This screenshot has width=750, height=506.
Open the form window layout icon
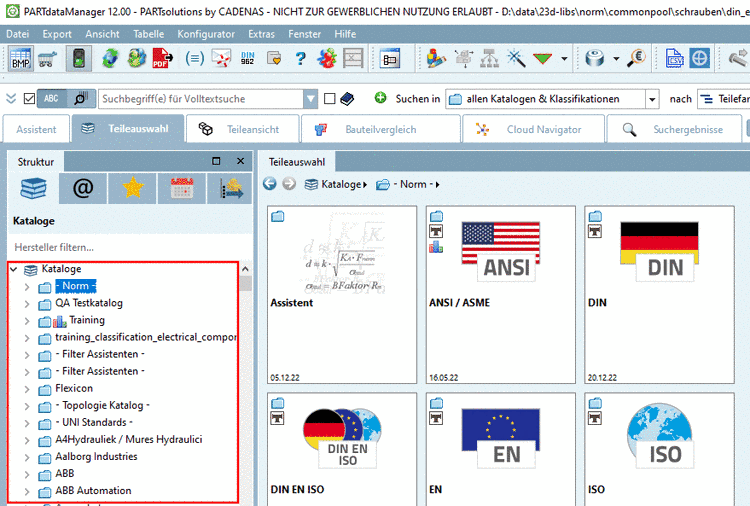[389, 59]
